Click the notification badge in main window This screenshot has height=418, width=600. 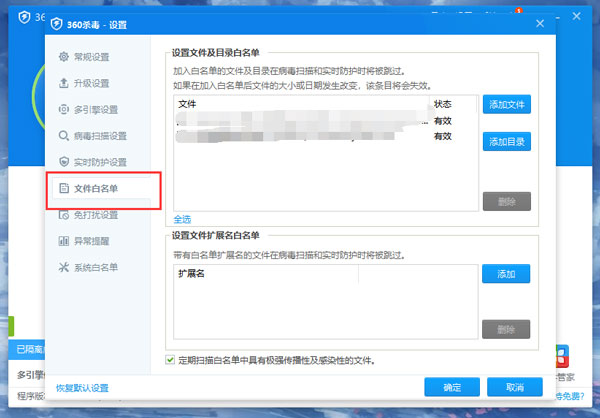[x=518, y=10]
